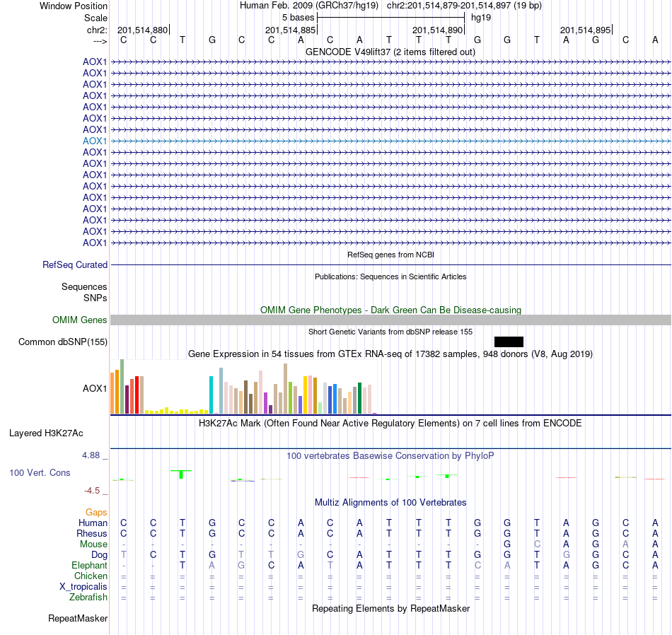
Task: Open OMIM Gene Phenotypes track title
Action: [390, 310]
